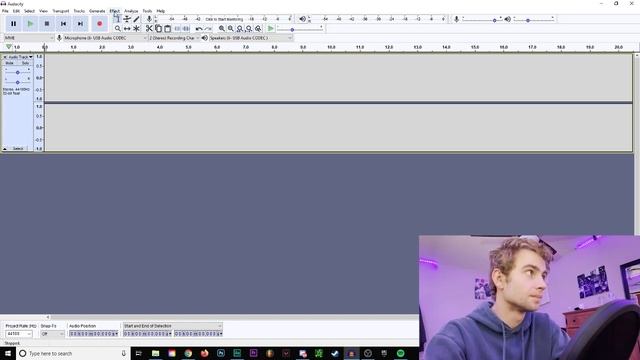Viewport: 640px width, 360px height.
Task: Select the Draw (pencil) tool
Action: [136, 19]
